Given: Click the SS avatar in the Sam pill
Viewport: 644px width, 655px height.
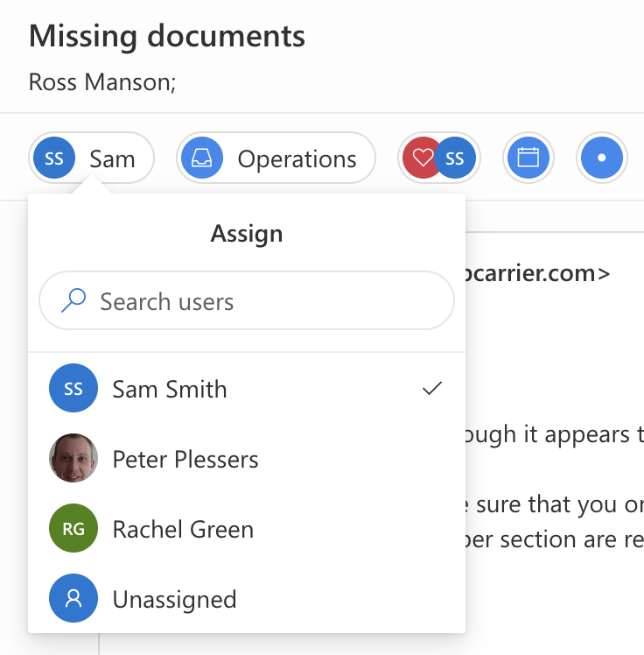Looking at the screenshot, I should (54, 158).
